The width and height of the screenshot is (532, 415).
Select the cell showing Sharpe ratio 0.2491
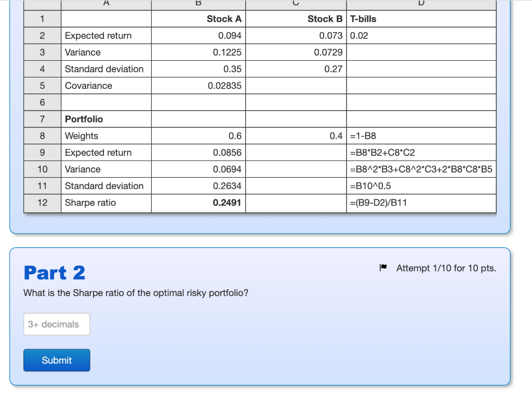(x=229, y=203)
